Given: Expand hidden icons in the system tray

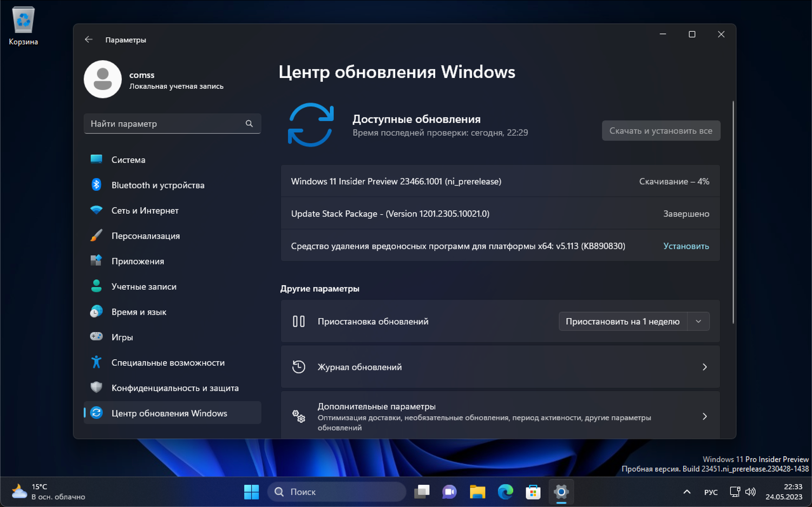Looking at the screenshot, I should [x=686, y=492].
